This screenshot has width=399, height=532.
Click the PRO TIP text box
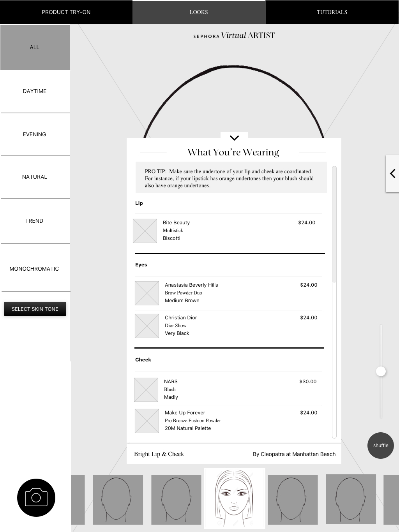tap(231, 178)
